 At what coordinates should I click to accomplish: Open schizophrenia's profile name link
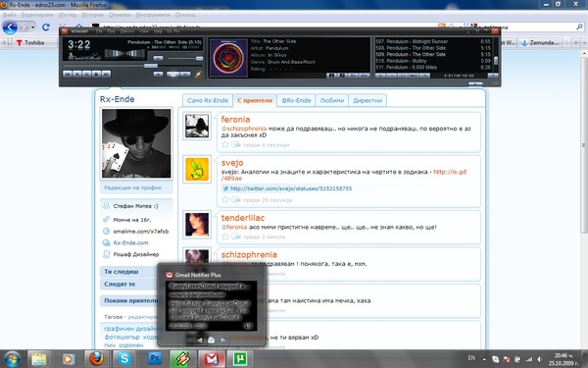(x=249, y=254)
